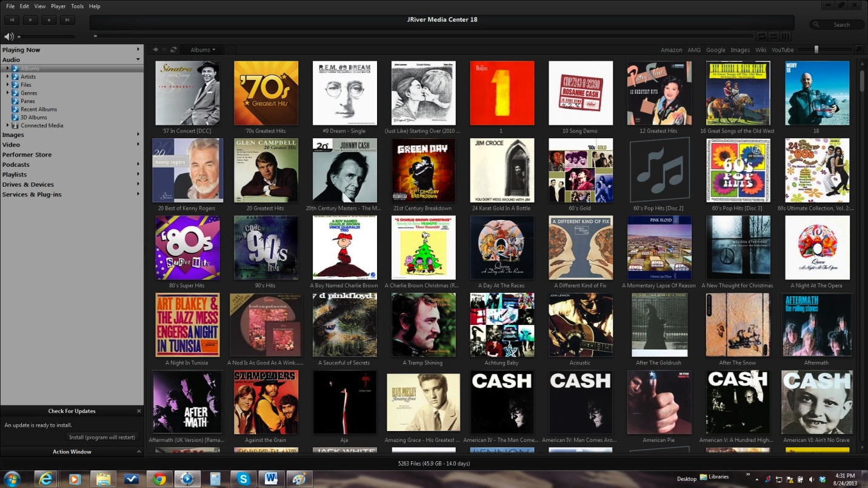
Task: Open the Paint palette icon in the taskbar
Action: (299, 479)
